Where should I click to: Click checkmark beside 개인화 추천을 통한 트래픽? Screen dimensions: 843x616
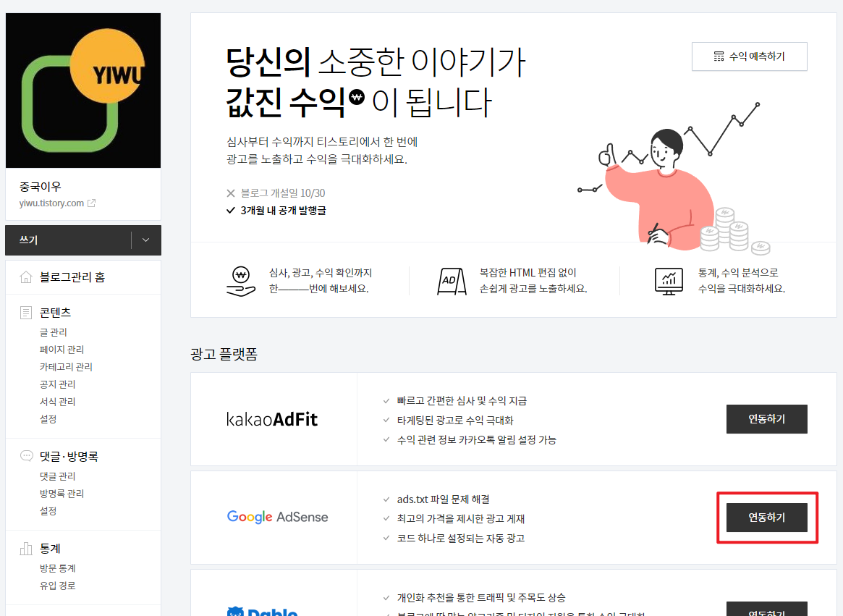(386, 598)
